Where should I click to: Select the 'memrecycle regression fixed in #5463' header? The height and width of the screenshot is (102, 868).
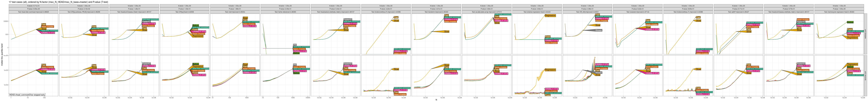point(839,12)
